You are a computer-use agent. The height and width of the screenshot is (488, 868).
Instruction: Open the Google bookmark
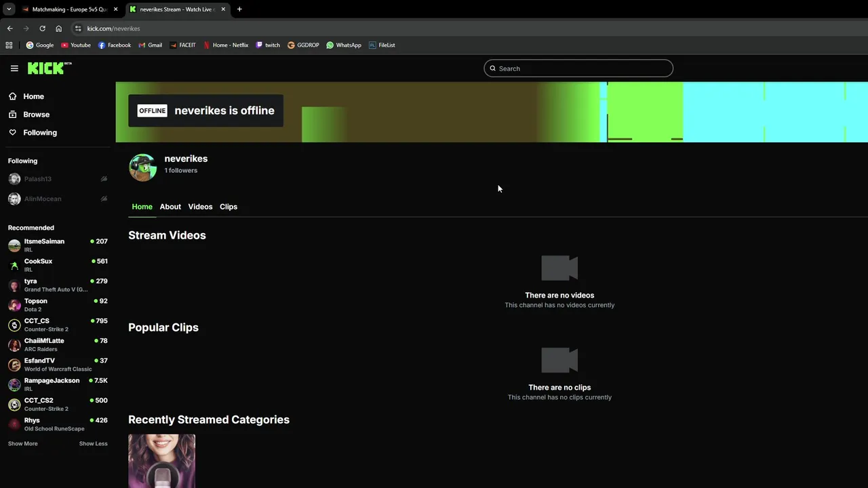40,45
